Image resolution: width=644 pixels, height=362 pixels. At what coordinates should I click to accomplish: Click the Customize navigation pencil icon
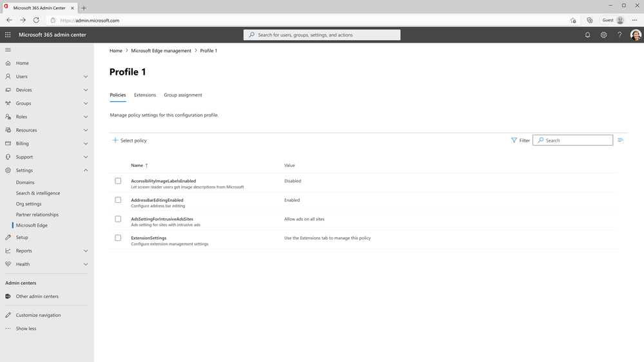tap(8, 315)
